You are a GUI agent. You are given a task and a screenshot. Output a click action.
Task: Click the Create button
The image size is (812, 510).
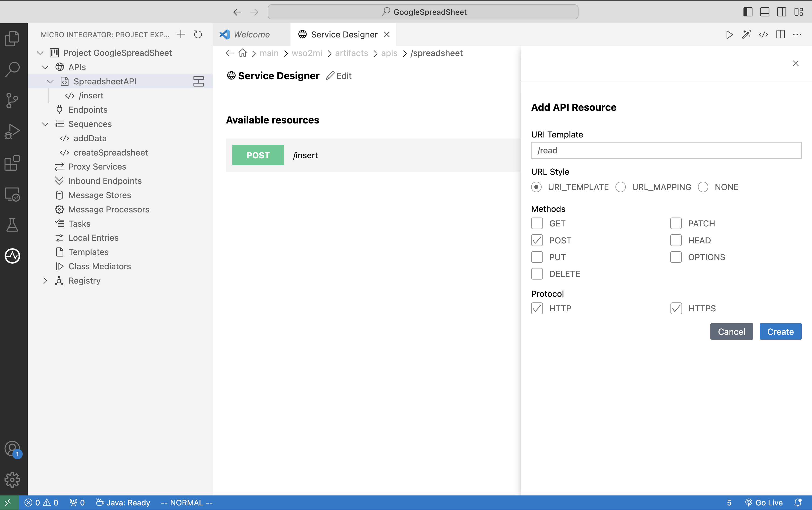point(780,332)
